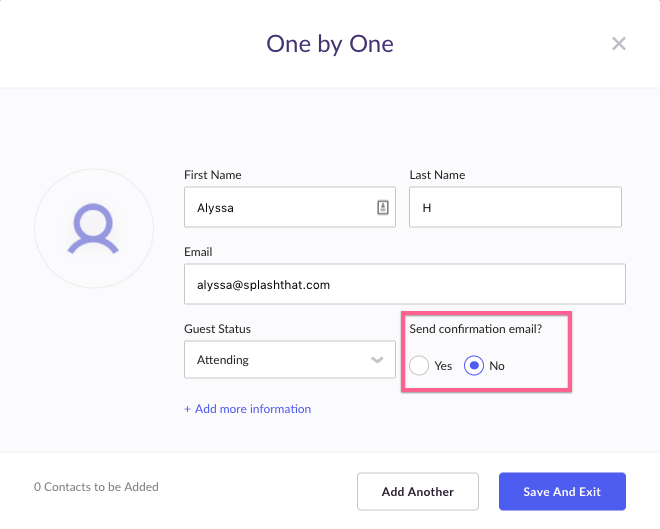The image size is (660, 529).
Task: Click the Add Another button
Action: pyautogui.click(x=418, y=492)
